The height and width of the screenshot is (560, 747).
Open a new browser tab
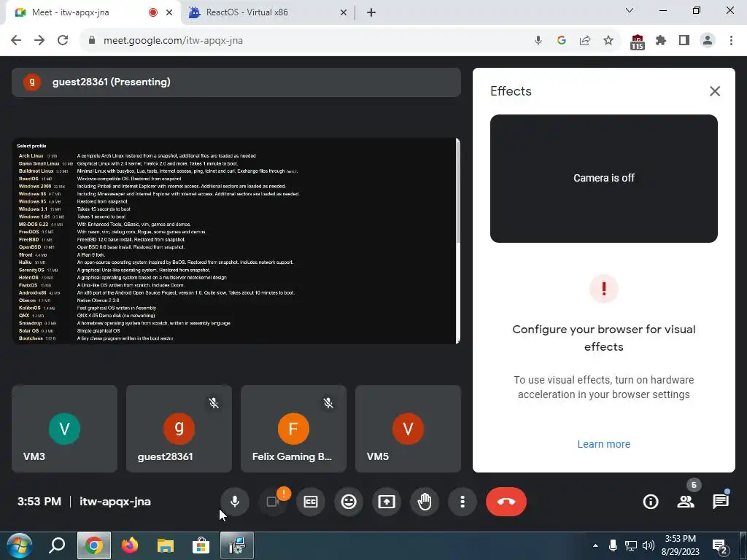click(371, 12)
